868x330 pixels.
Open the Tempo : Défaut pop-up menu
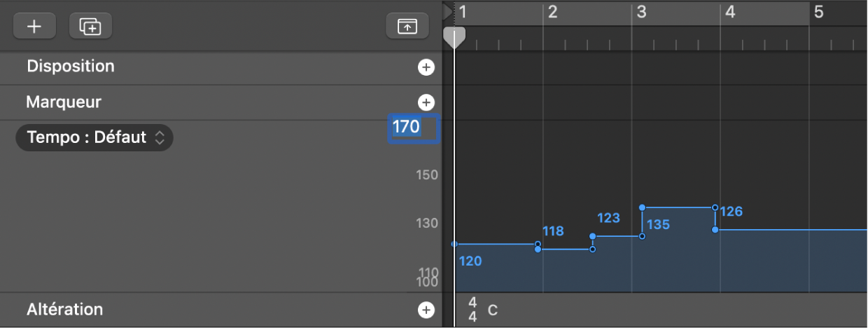click(94, 137)
